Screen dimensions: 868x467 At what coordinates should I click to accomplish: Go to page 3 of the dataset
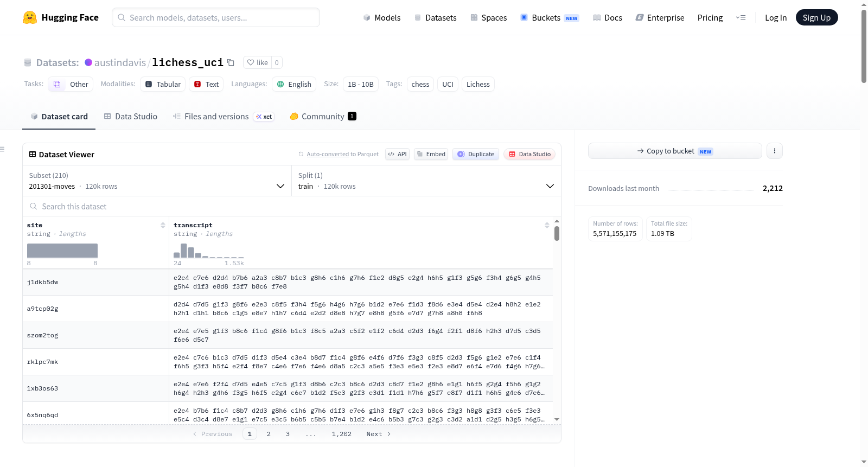[288, 434]
